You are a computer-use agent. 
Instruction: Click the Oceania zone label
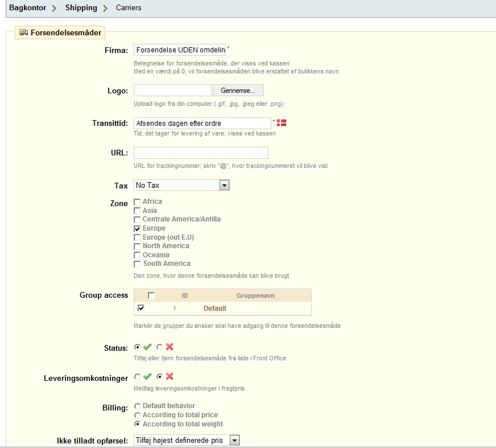pyautogui.click(x=156, y=255)
